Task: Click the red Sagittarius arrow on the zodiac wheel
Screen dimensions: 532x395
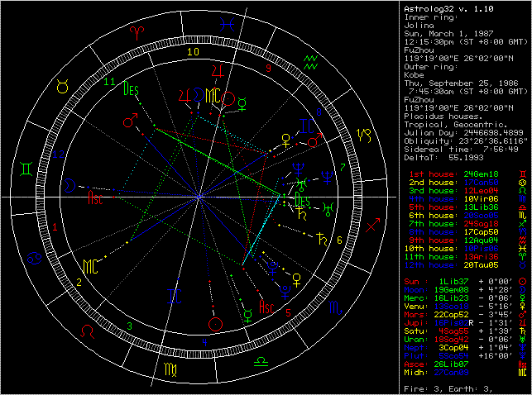Action: 372,224
